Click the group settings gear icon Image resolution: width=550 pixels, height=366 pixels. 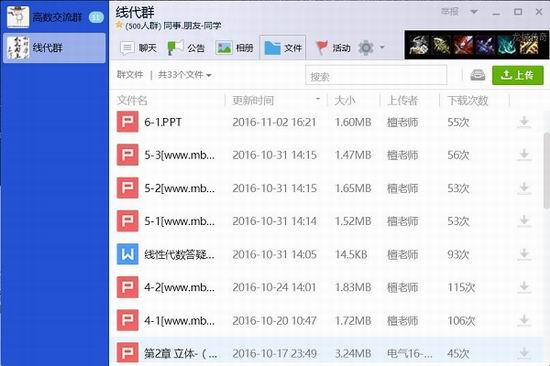point(366,47)
